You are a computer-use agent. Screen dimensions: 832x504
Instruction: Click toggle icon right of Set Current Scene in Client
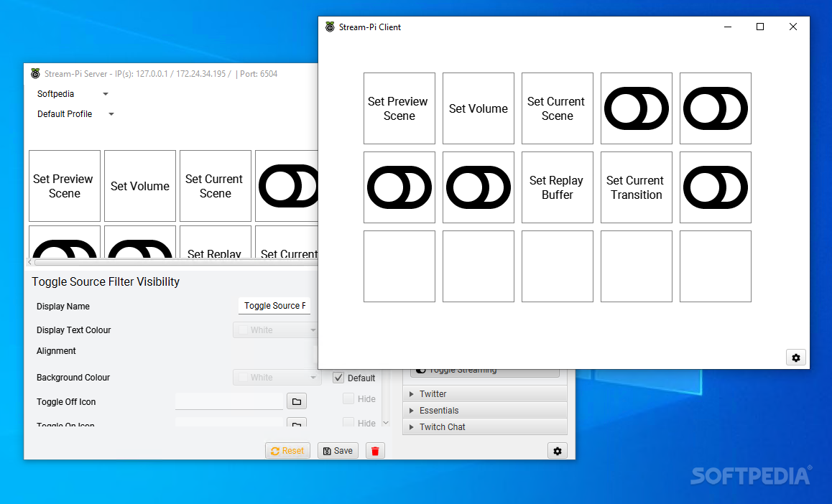pyautogui.click(x=636, y=108)
